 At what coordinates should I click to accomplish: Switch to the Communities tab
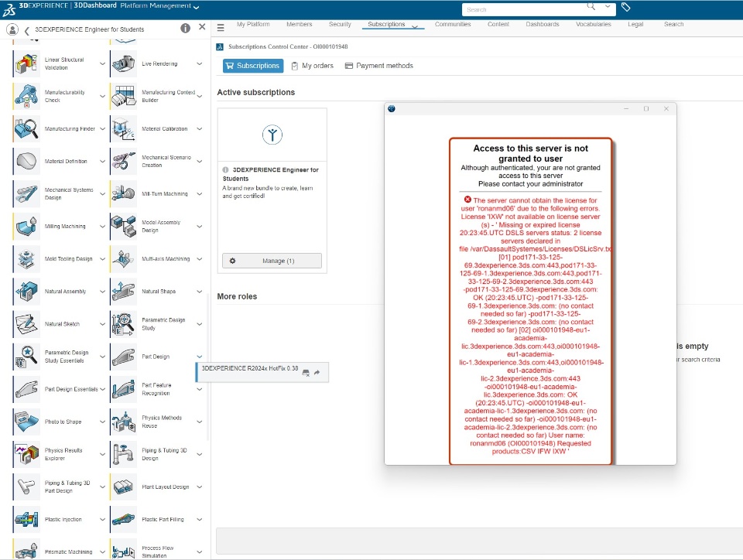[x=453, y=24]
